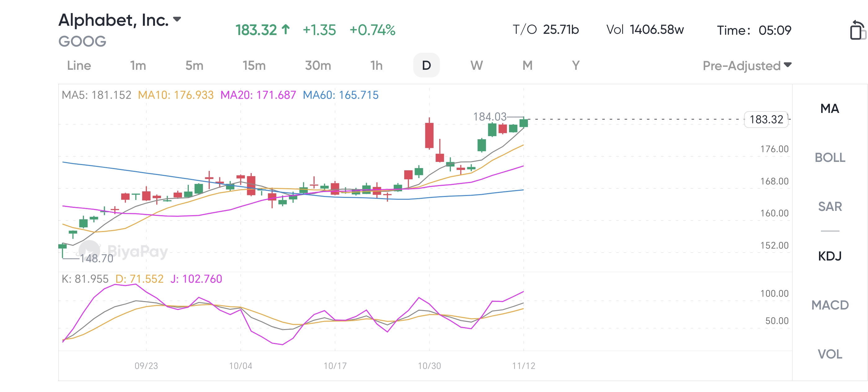Click the GOOG ticker symbol
Screen dimensions: 868x392
(x=82, y=42)
